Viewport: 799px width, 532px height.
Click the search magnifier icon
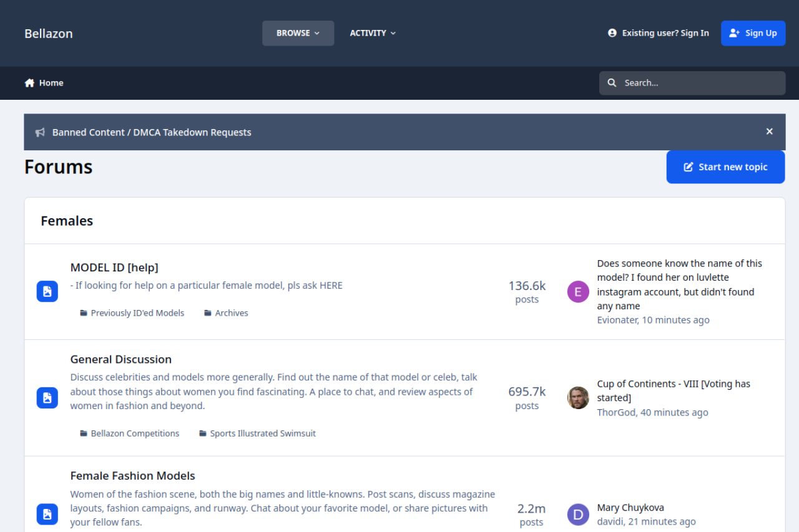coord(612,83)
